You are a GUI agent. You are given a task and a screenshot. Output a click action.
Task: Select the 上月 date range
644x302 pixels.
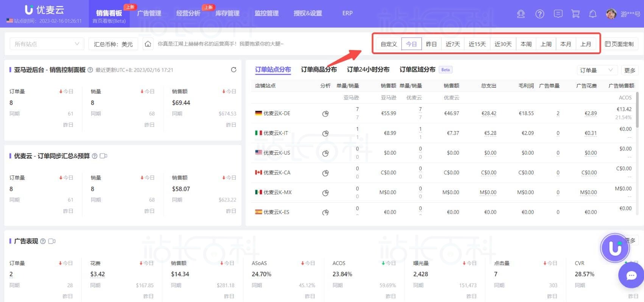(x=586, y=44)
